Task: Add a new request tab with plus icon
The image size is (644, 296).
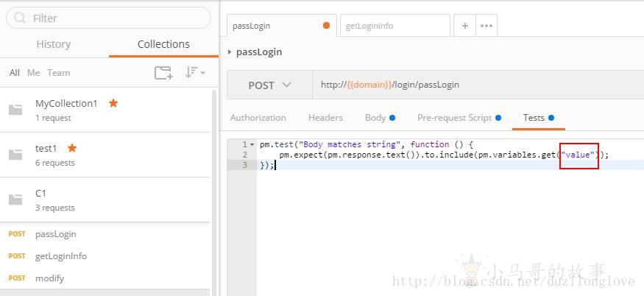Action: [465, 26]
